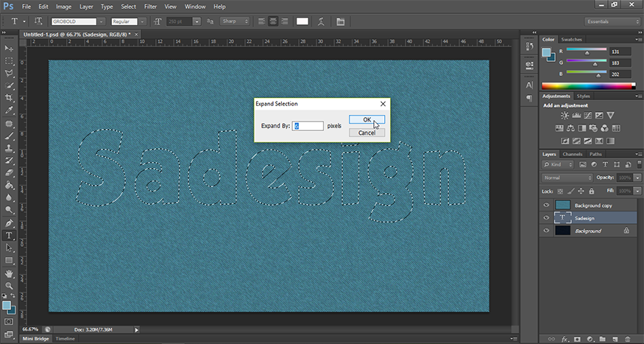Toggle pixel layer filter
Image resolution: width=644 pixels, height=344 pixels.
tap(582, 164)
